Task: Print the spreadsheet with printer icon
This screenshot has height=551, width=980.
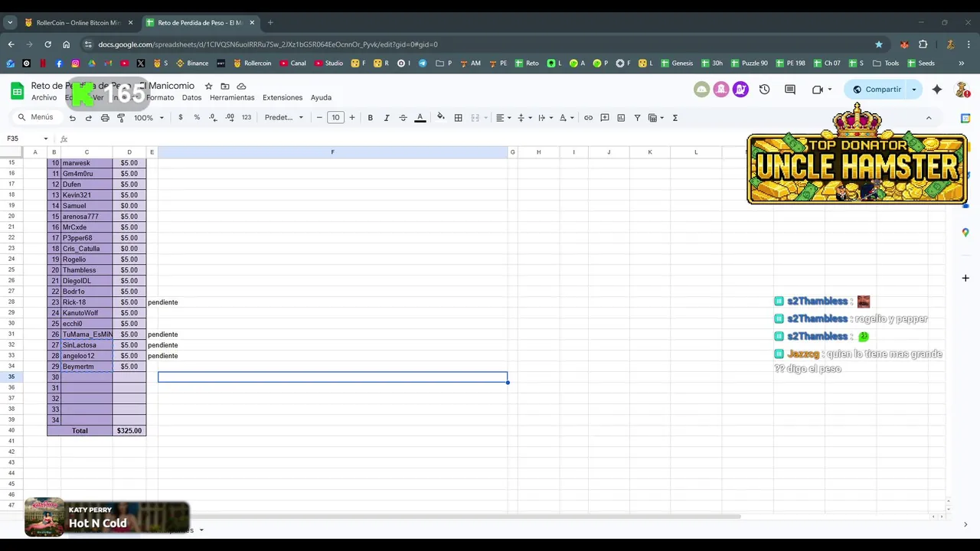Action: pyautogui.click(x=105, y=118)
